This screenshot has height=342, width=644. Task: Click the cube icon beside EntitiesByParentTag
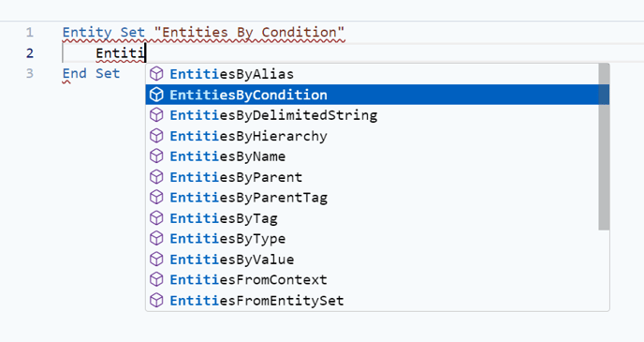pos(156,198)
